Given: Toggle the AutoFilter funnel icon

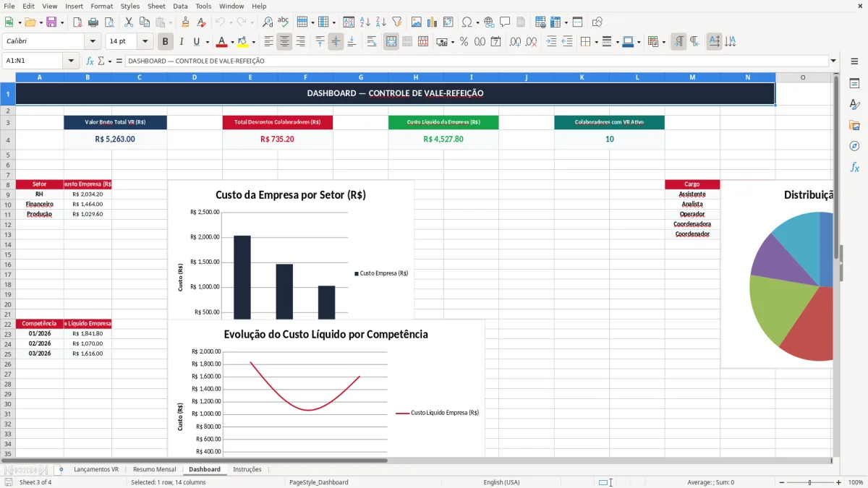Looking at the screenshot, I should [x=396, y=22].
